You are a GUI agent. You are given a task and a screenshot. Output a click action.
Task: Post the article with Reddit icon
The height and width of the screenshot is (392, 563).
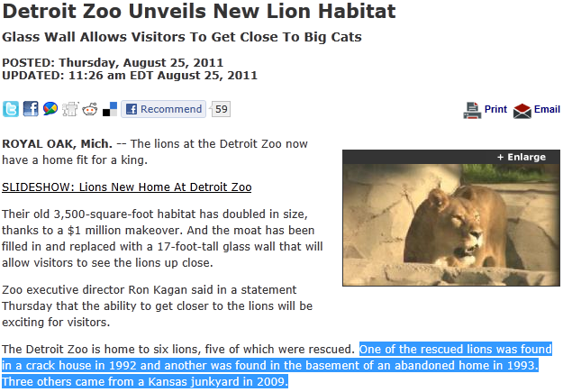[90, 109]
